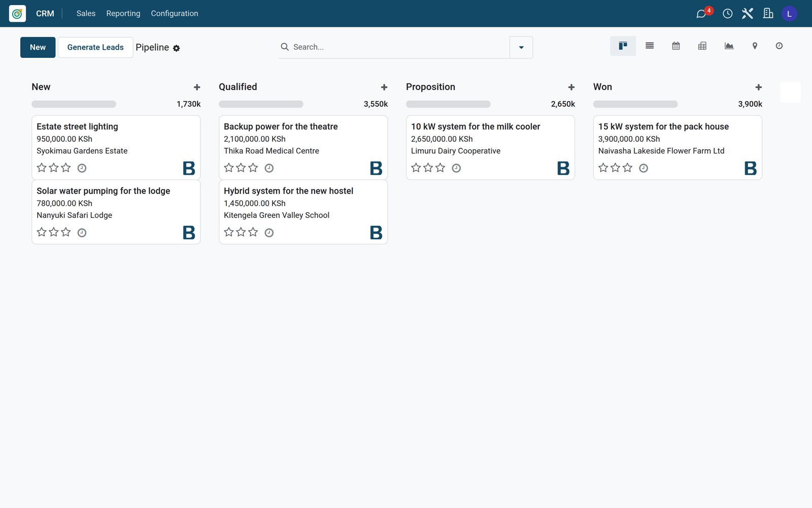Set second star on 15 kW pack house card
The height and width of the screenshot is (508, 812).
pos(616,168)
